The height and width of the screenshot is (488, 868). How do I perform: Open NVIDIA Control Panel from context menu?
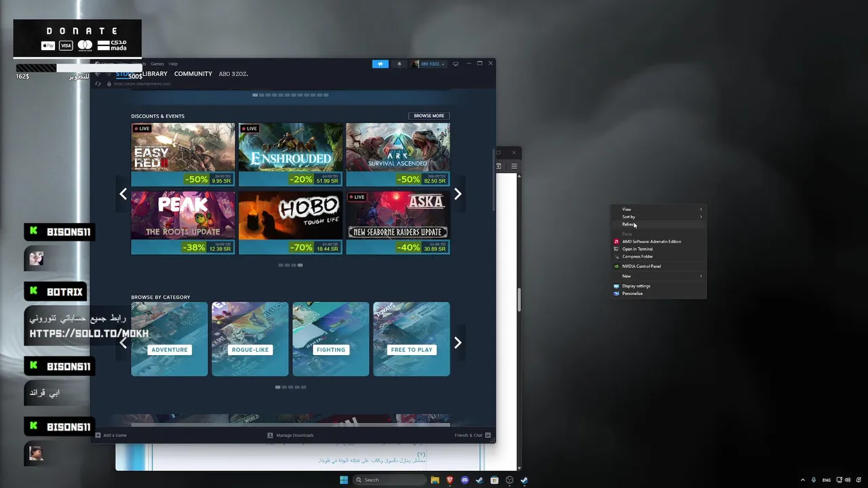coord(659,266)
